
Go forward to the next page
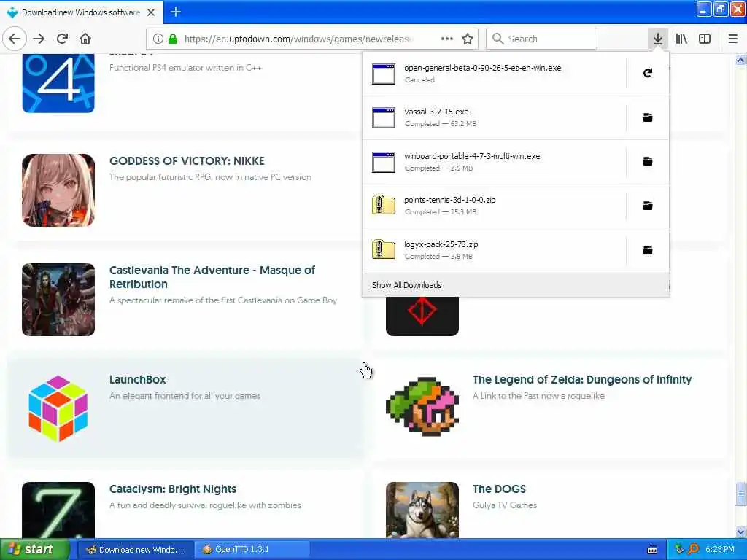click(39, 39)
